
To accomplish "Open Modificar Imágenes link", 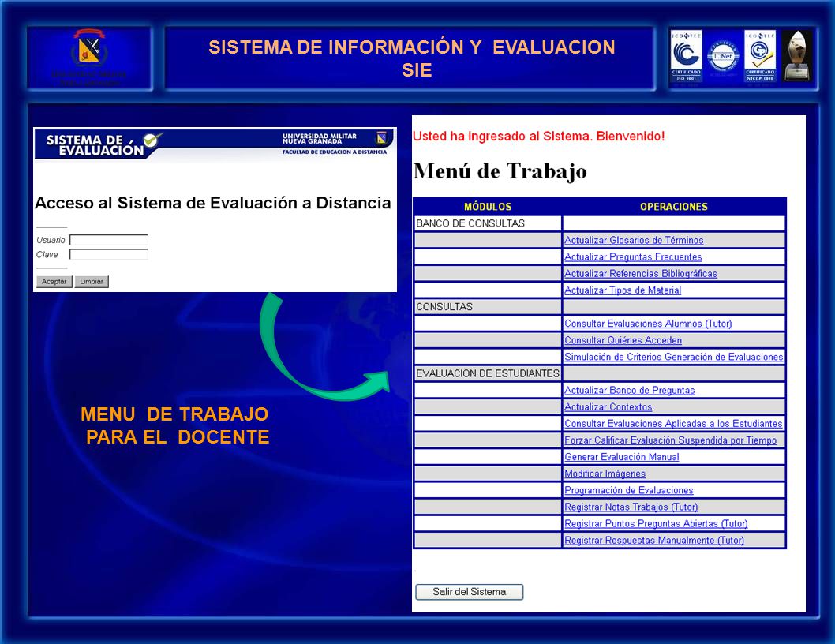I will 605,474.
